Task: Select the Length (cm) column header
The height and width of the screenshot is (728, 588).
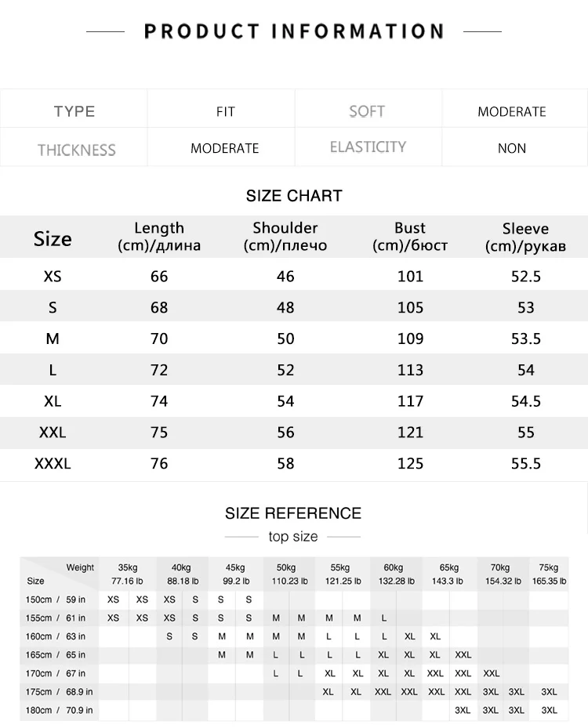Action: click(159, 237)
